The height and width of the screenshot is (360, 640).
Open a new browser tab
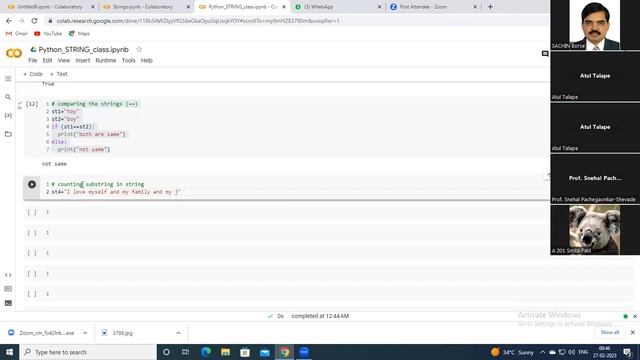pyautogui.click(x=490, y=7)
